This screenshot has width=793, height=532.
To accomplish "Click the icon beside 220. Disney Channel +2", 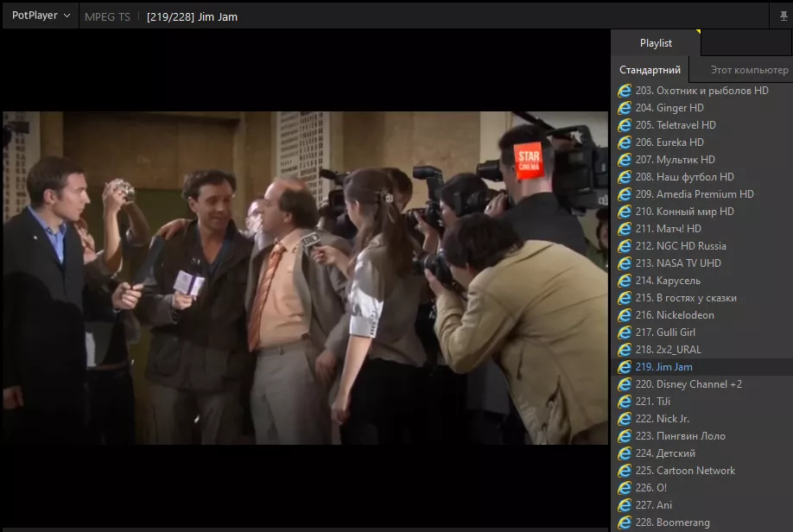I will point(625,383).
